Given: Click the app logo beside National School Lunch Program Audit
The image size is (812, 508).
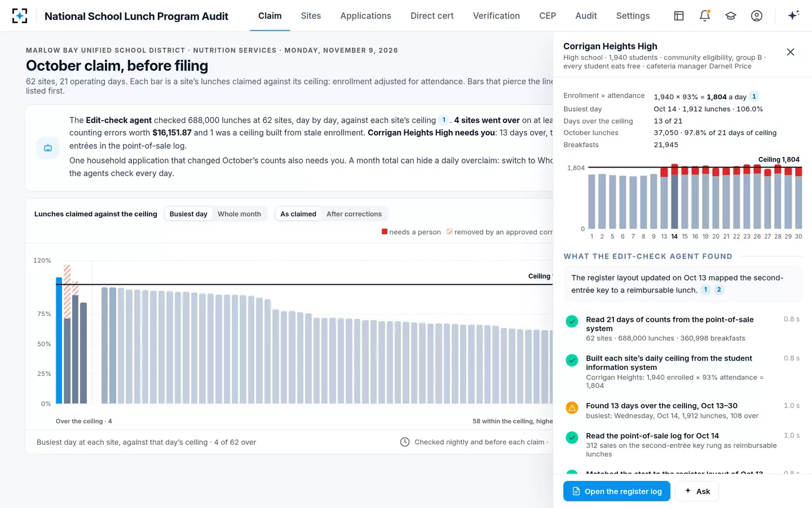Looking at the screenshot, I should pyautogui.click(x=20, y=16).
